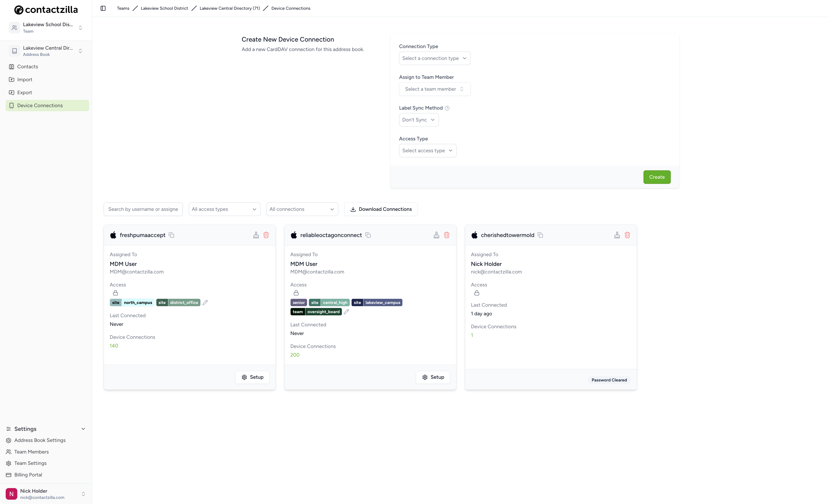Open Select a team member combo box

[435, 89]
